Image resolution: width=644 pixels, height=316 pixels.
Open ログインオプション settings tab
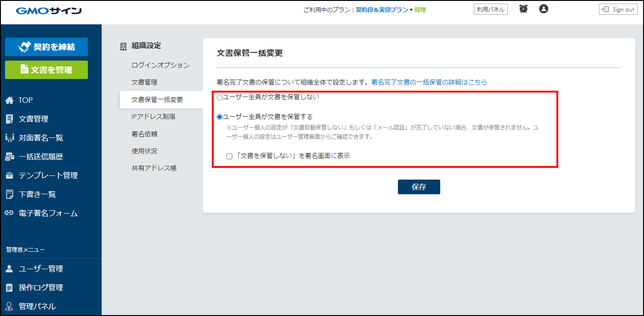click(160, 65)
